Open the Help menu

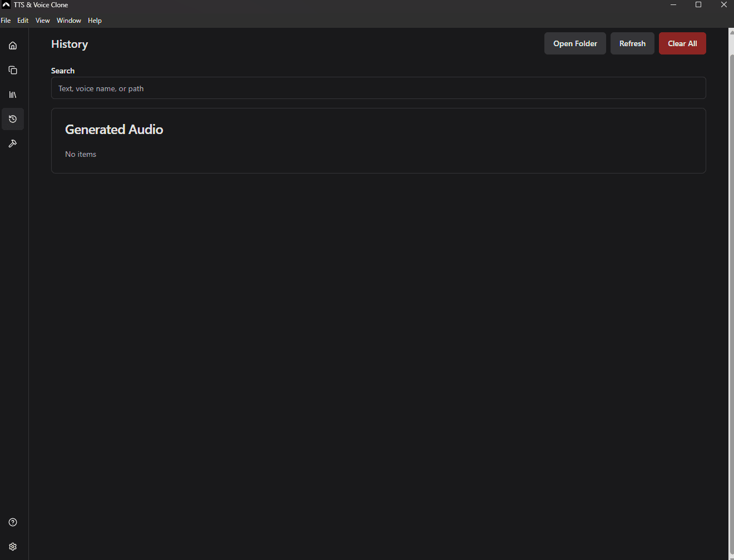click(x=95, y=20)
